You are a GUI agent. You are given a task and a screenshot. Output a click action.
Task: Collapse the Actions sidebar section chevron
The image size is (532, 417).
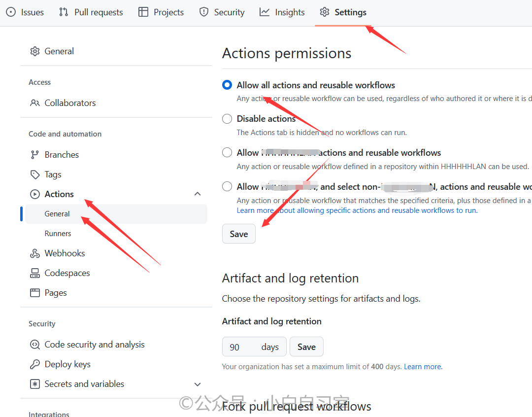tap(198, 194)
